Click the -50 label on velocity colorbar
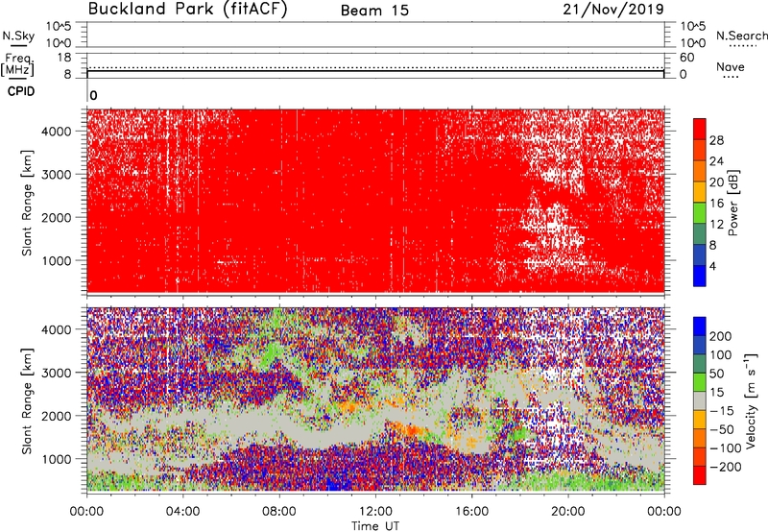768x532 pixels. point(722,429)
